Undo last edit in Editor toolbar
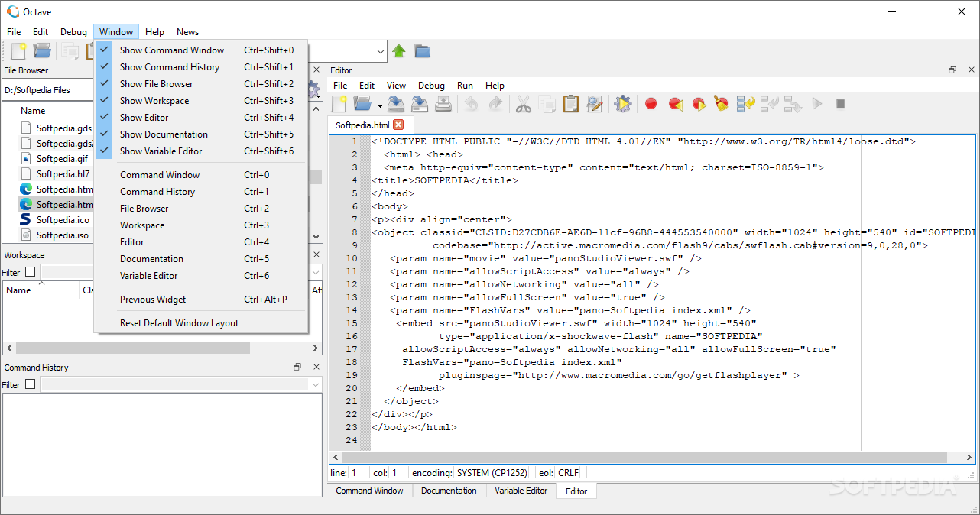980x515 pixels. [x=472, y=104]
